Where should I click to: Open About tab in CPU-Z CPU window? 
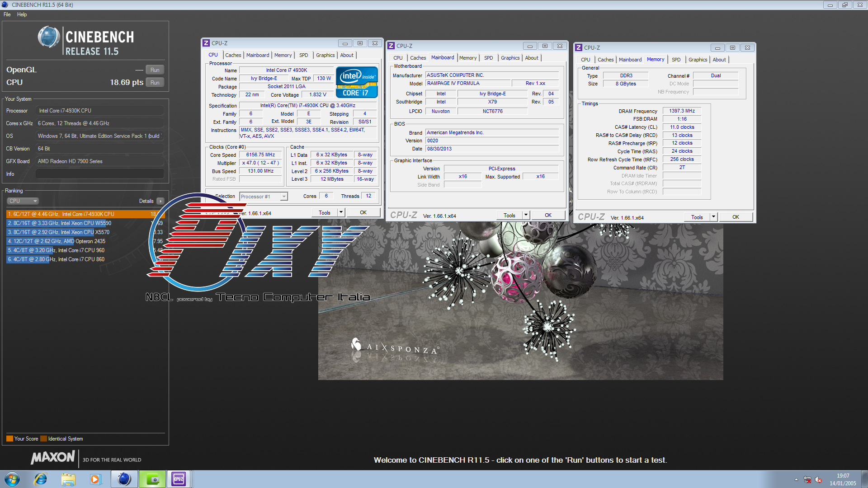(x=347, y=55)
